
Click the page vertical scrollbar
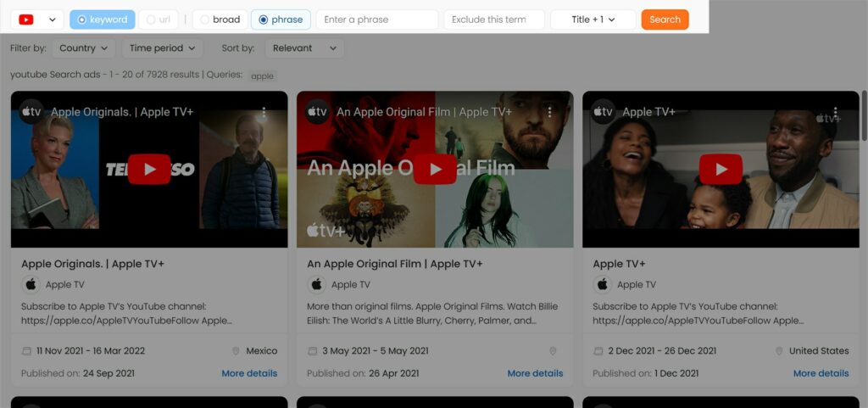click(x=864, y=115)
